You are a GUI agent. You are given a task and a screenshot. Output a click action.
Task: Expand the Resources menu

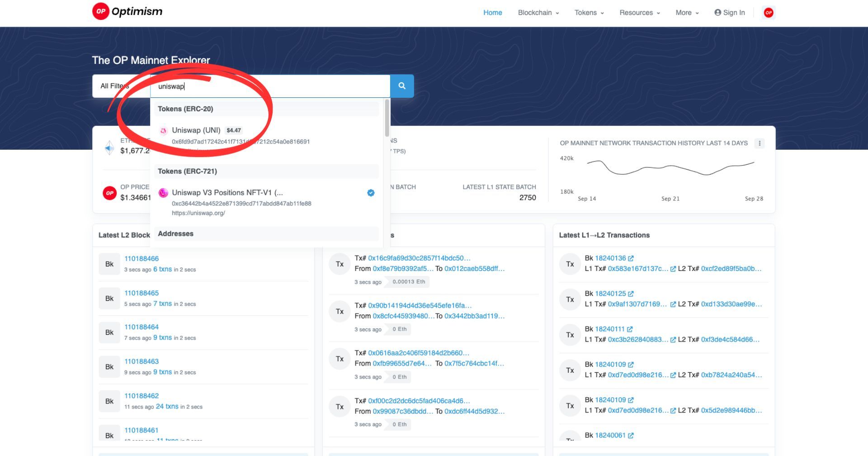(x=640, y=13)
